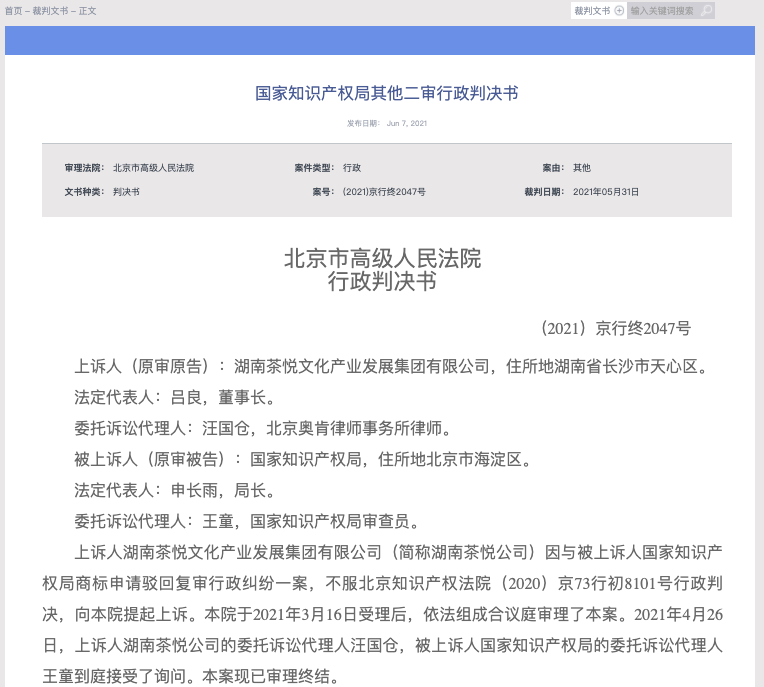Viewport: 764px width, 687px height.
Task: Click the 案由 value 其他
Action: click(581, 168)
